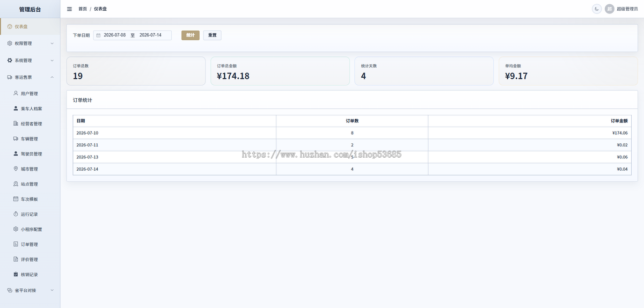Click the 评价管理 document icon
This screenshot has height=308, width=644.
tap(16, 259)
